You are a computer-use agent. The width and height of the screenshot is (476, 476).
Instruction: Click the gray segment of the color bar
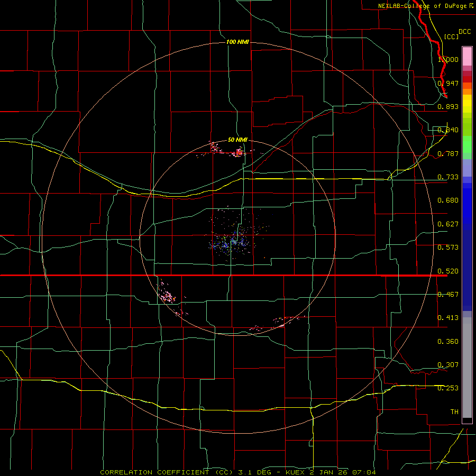pyautogui.click(x=467, y=368)
